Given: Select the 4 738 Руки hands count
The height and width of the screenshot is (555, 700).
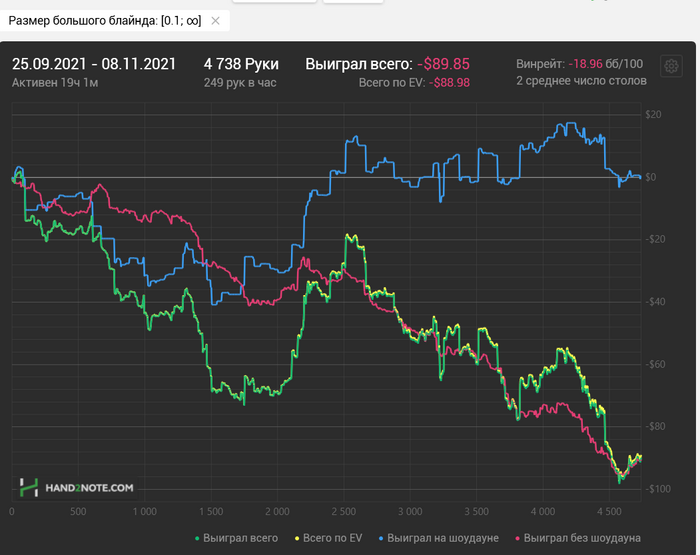Looking at the screenshot, I should (241, 63).
